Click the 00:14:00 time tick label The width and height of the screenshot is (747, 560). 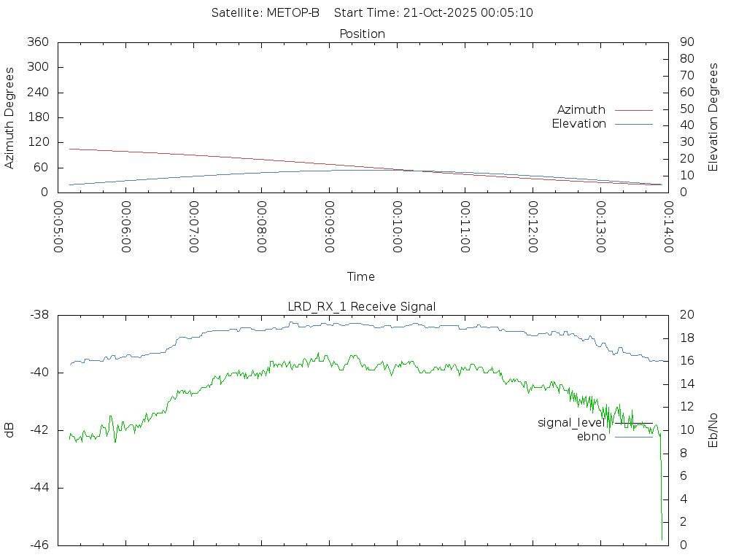(667, 227)
